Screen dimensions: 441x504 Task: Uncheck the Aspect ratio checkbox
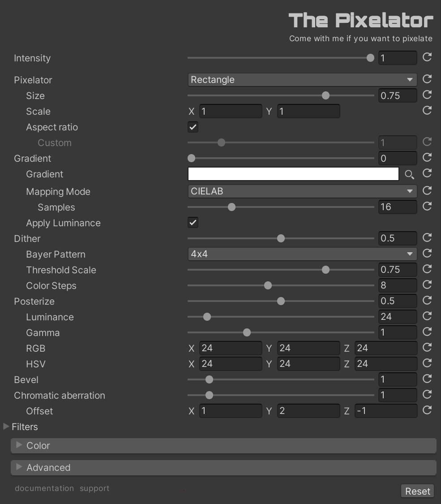(193, 127)
